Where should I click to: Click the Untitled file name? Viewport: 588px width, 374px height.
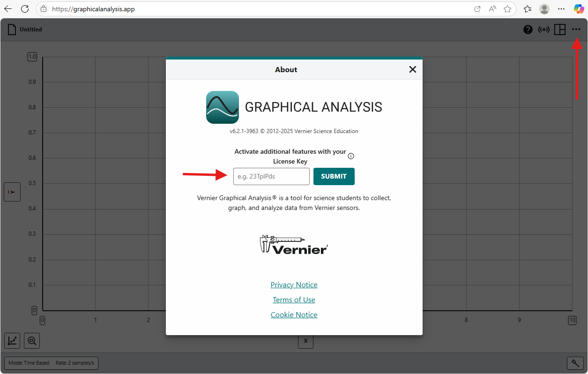click(30, 30)
